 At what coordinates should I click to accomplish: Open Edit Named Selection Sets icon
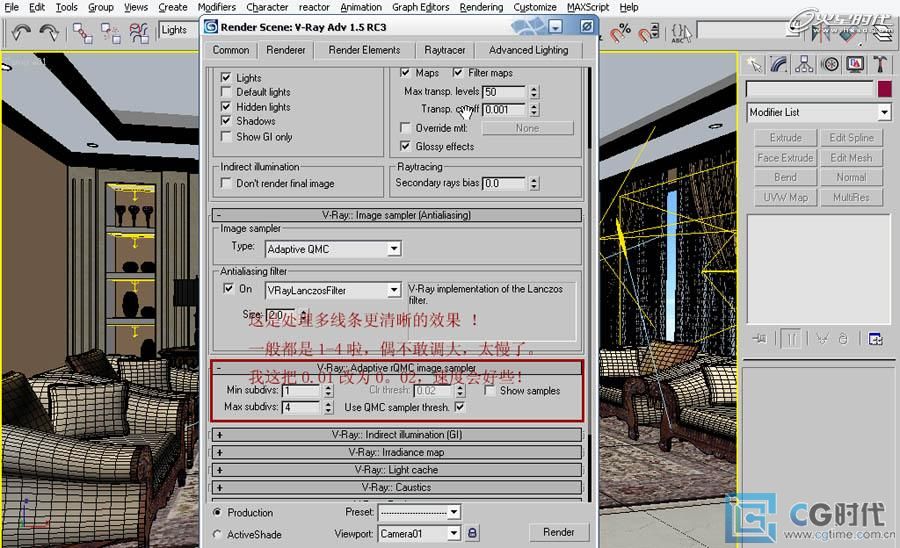[x=681, y=33]
